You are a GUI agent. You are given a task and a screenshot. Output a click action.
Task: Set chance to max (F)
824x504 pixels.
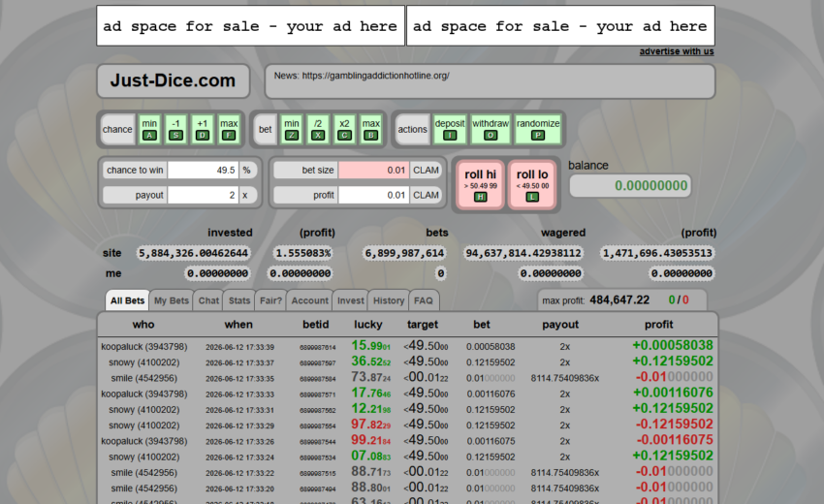click(x=229, y=129)
